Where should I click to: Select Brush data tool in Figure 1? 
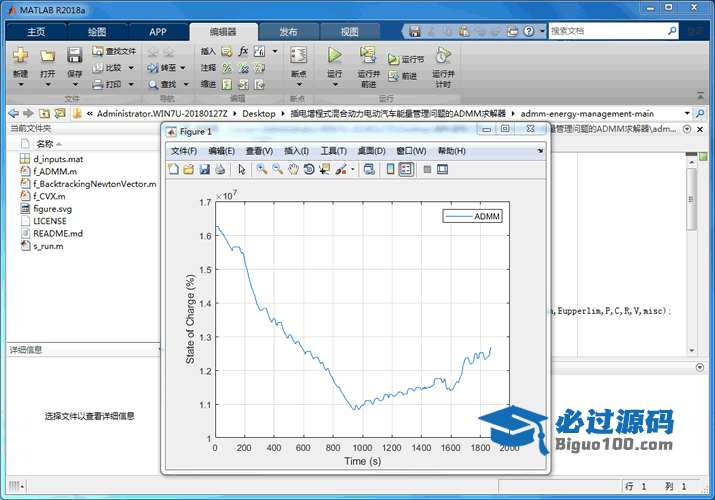click(341, 169)
